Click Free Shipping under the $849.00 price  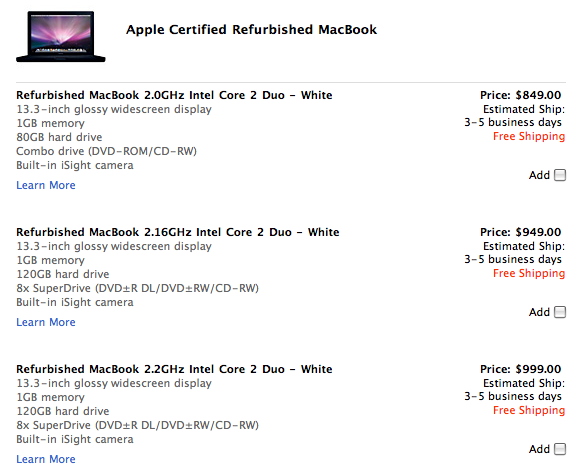[x=529, y=137]
